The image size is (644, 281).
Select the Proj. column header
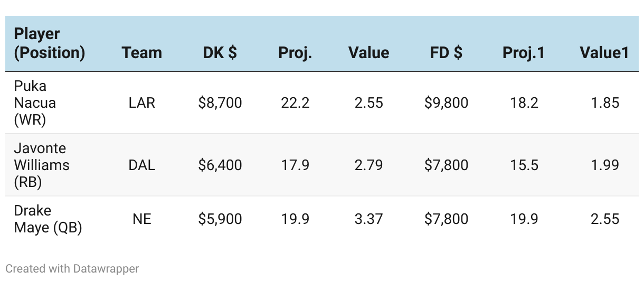coord(295,53)
